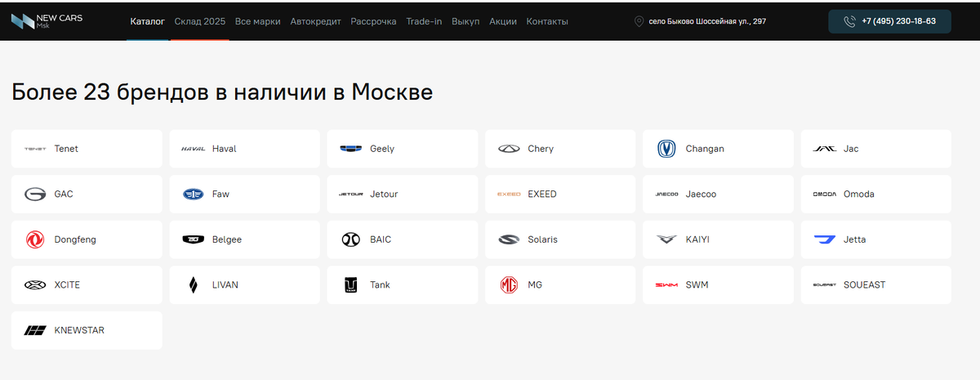Click the BAIC brand logo icon
Image resolution: width=980 pixels, height=380 pixels.
click(x=350, y=239)
